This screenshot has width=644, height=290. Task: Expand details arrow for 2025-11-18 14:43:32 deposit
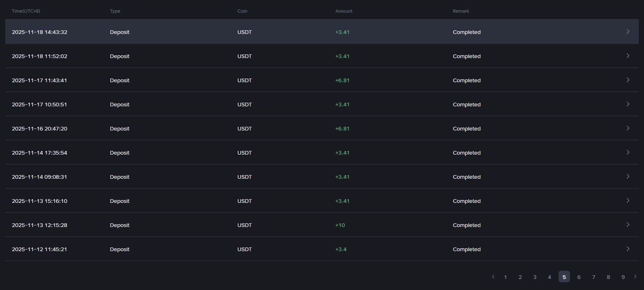coord(628,31)
